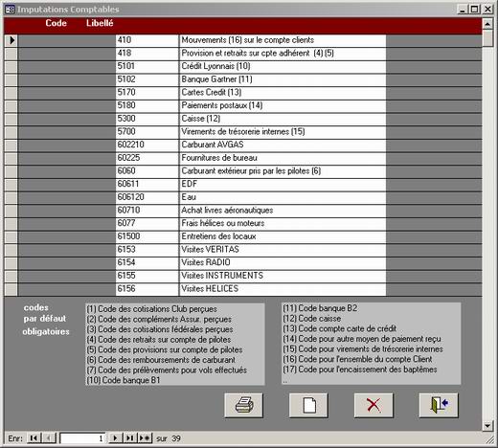
Task: Jump to last record navigation button
Action: (x=130, y=438)
